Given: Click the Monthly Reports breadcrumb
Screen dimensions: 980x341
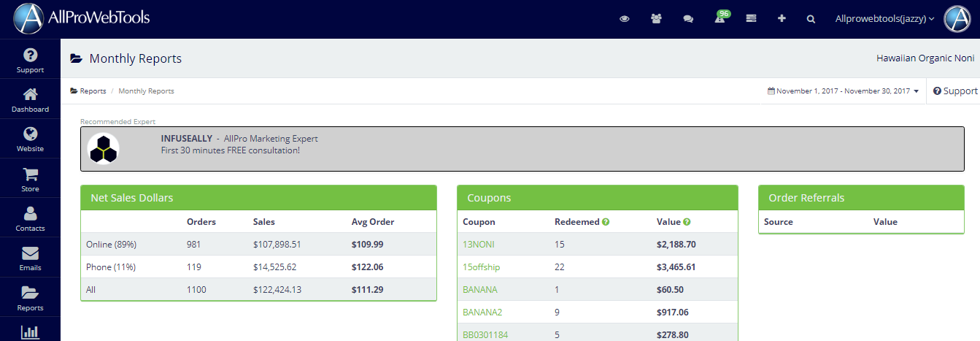Looking at the screenshot, I should 146,91.
